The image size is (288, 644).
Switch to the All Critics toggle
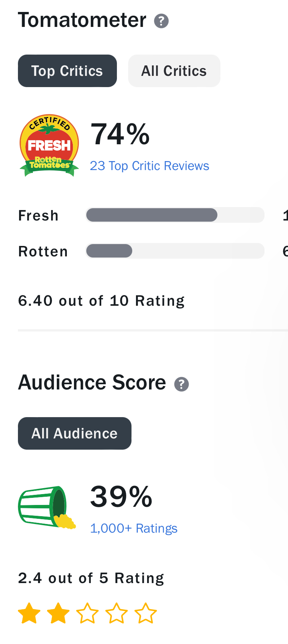click(174, 71)
